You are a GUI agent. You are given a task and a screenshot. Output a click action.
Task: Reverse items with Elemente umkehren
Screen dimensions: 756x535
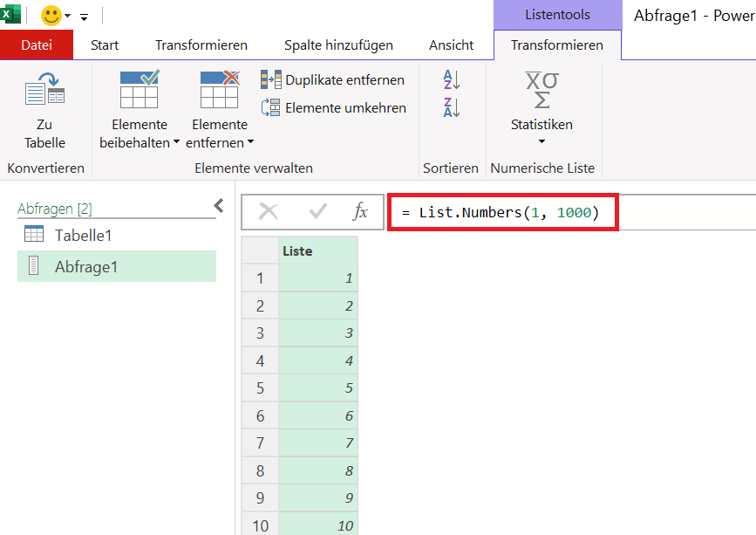(334, 107)
